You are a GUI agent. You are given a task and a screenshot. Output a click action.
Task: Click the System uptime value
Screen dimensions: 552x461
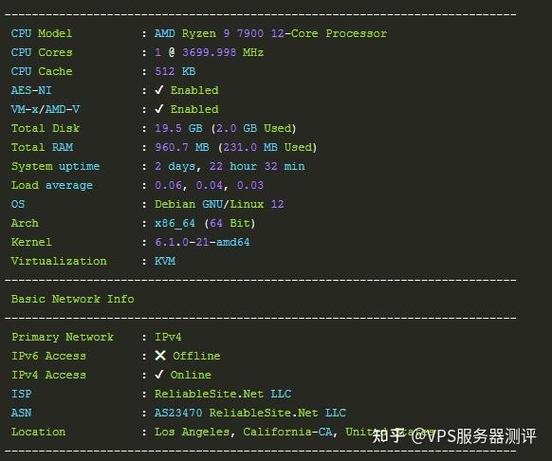230,166
